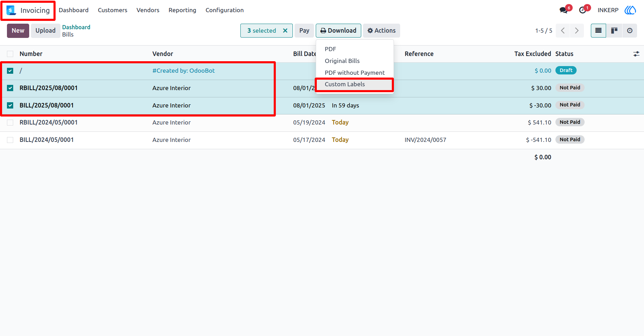
Task: Open the Download dropdown
Action: tap(338, 31)
